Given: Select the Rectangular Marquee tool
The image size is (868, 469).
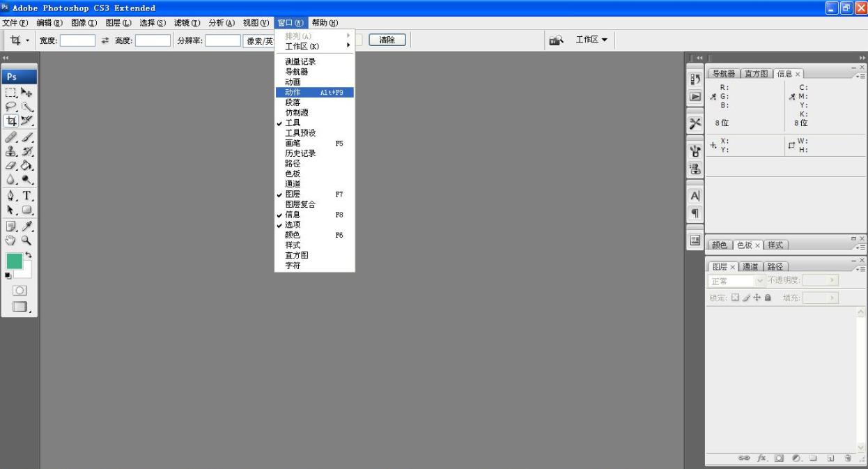Looking at the screenshot, I should click(x=11, y=92).
